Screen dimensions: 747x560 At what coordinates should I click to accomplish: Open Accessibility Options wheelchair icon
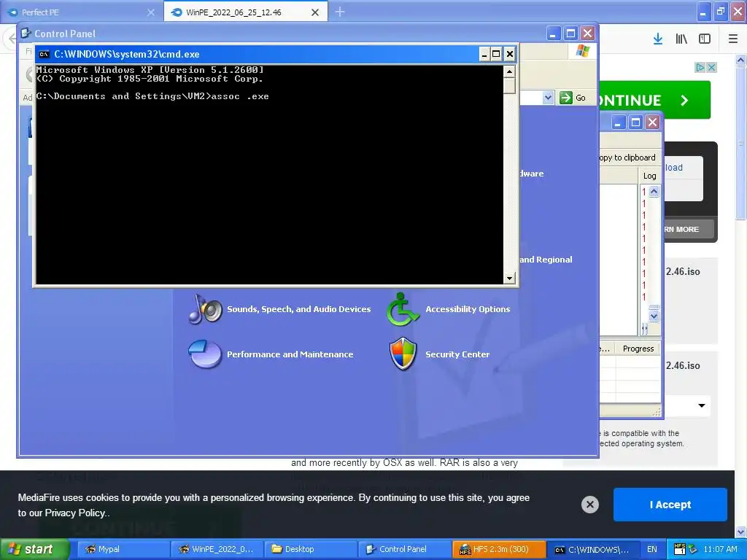click(x=403, y=309)
